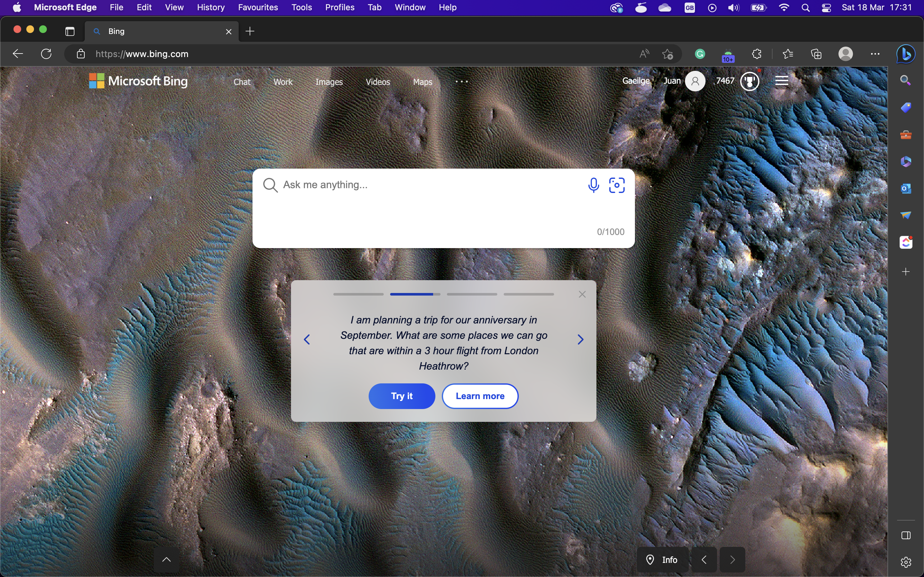Image resolution: width=924 pixels, height=577 pixels.
Task: Select the Images tab on Bing
Action: (x=329, y=82)
